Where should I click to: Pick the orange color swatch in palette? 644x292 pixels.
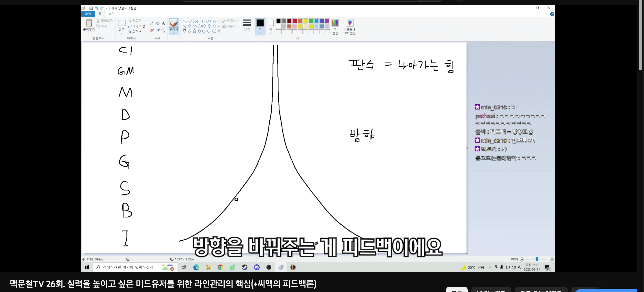click(x=300, y=21)
